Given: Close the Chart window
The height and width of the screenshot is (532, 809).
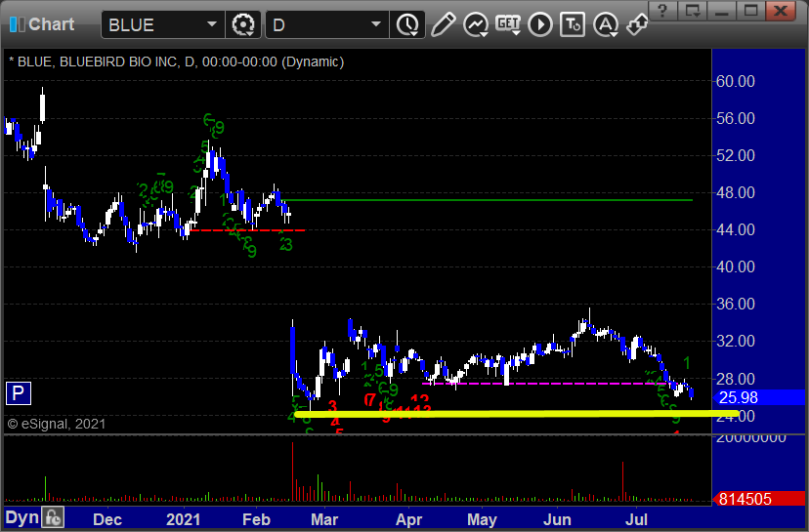Looking at the screenshot, I should [x=781, y=11].
